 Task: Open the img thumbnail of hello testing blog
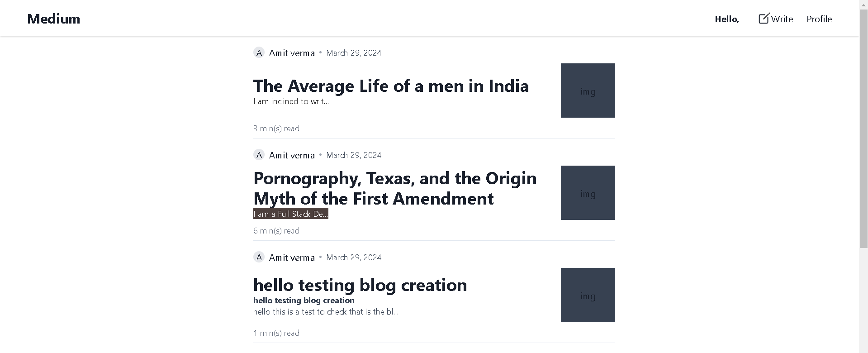588,295
